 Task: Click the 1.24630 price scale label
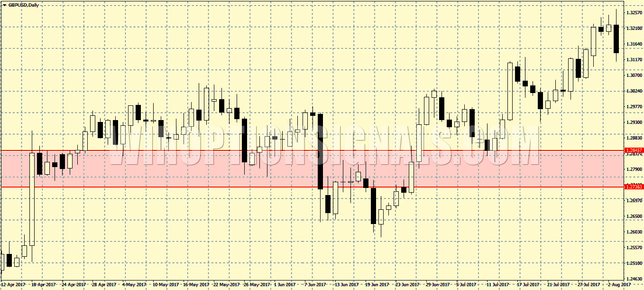(x=634, y=279)
